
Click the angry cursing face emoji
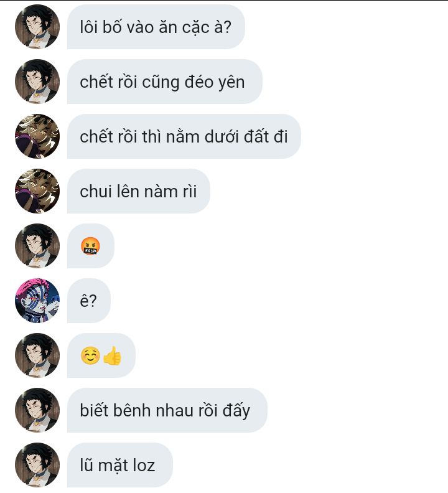coord(90,246)
